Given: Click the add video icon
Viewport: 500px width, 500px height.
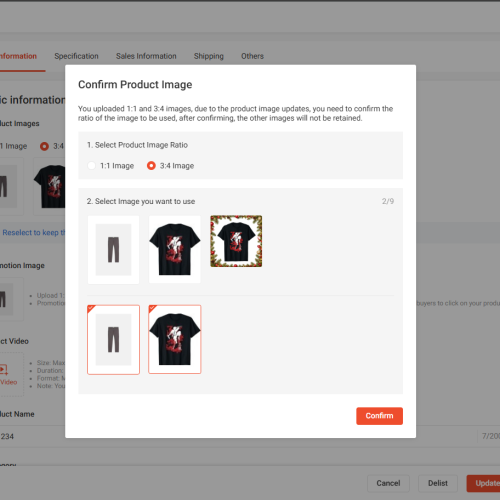Looking at the screenshot, I should (x=4, y=370).
